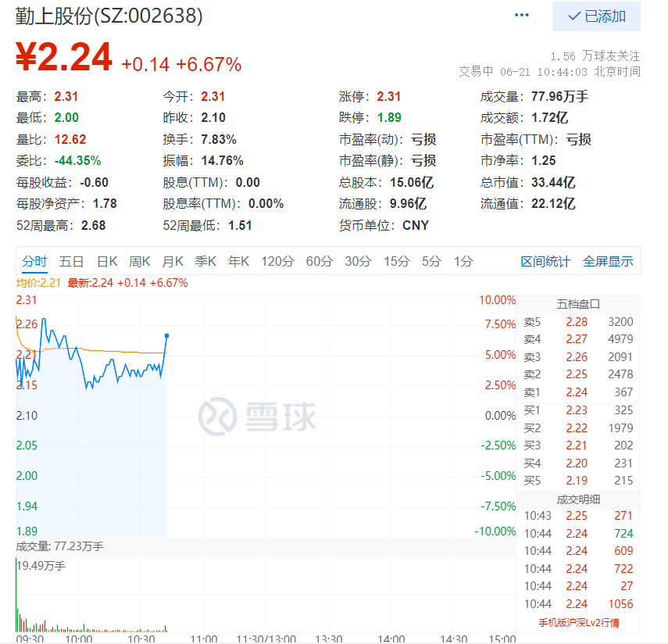The height and width of the screenshot is (644, 668).
Task: Switch to the 分时 chart tab
Action: [x=34, y=261]
